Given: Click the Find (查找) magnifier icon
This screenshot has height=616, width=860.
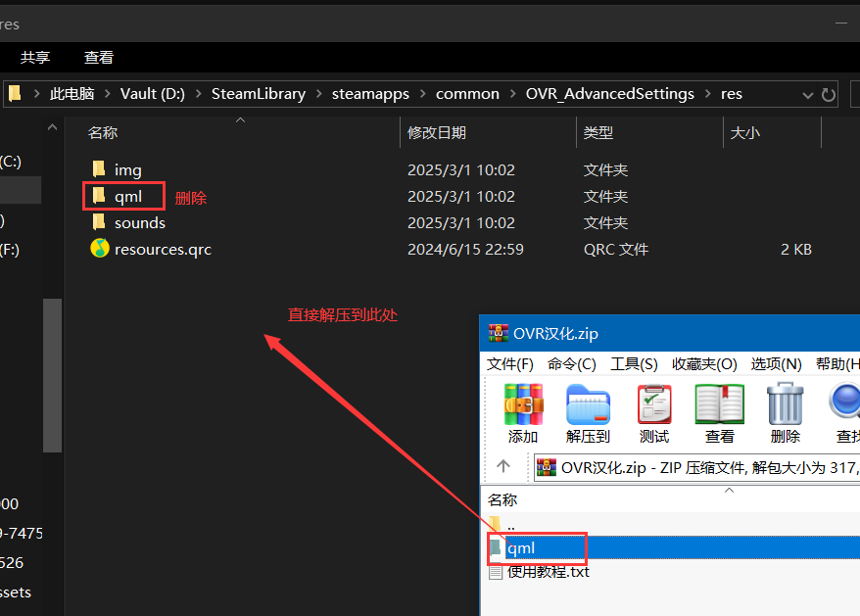Looking at the screenshot, I should click(x=844, y=413).
